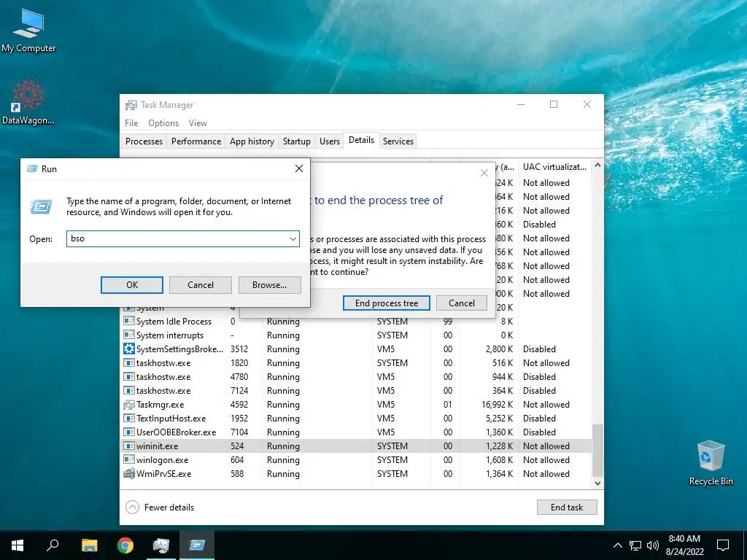Click the Windows Start button
Image resolution: width=747 pixels, height=560 pixels.
pyautogui.click(x=18, y=545)
